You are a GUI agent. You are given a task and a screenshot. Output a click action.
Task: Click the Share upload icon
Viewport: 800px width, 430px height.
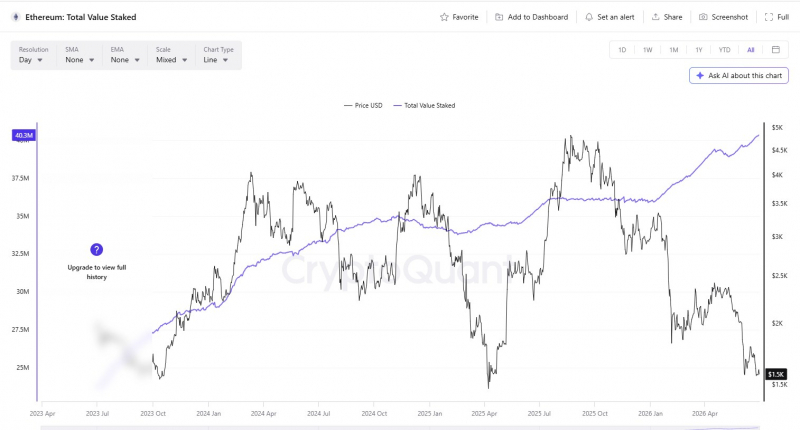pos(656,17)
